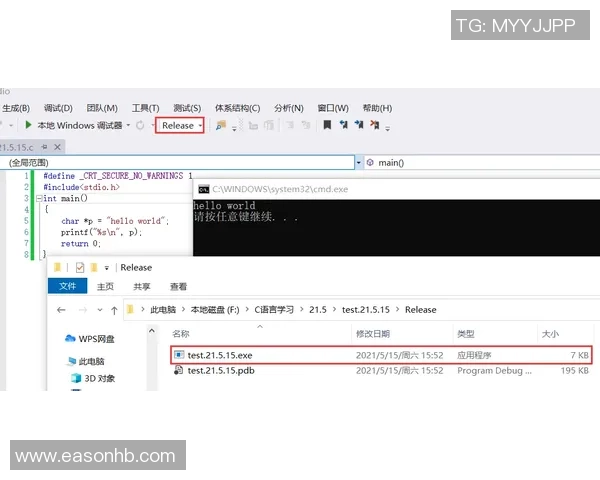600x480 pixels.
Task: Click the Explorer Forward arrow
Action: pos(83,310)
